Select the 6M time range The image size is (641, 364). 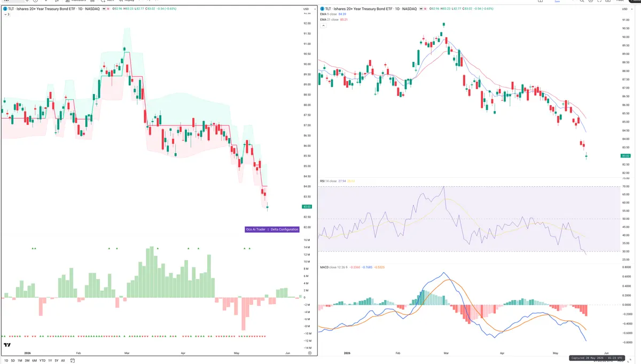pyautogui.click(x=34, y=361)
